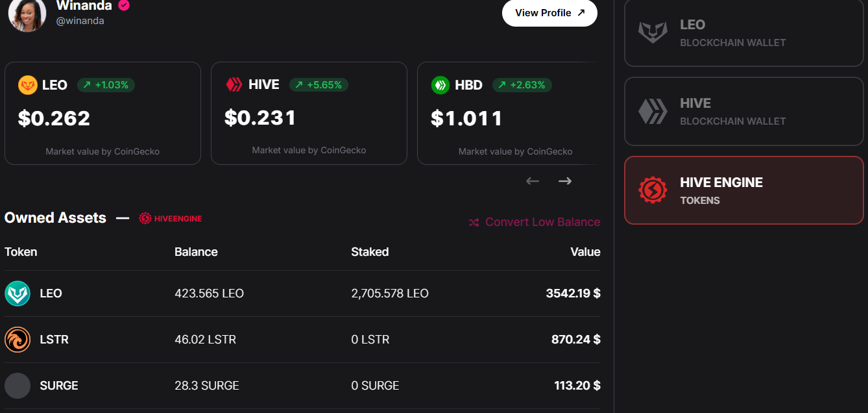
Task: Click the 3542.19 $ value cell
Action: pos(573,294)
